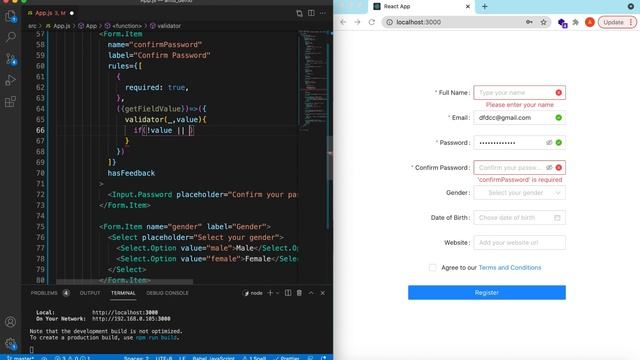
Task: Click the editor vertical scrollbar
Action: (330, 157)
